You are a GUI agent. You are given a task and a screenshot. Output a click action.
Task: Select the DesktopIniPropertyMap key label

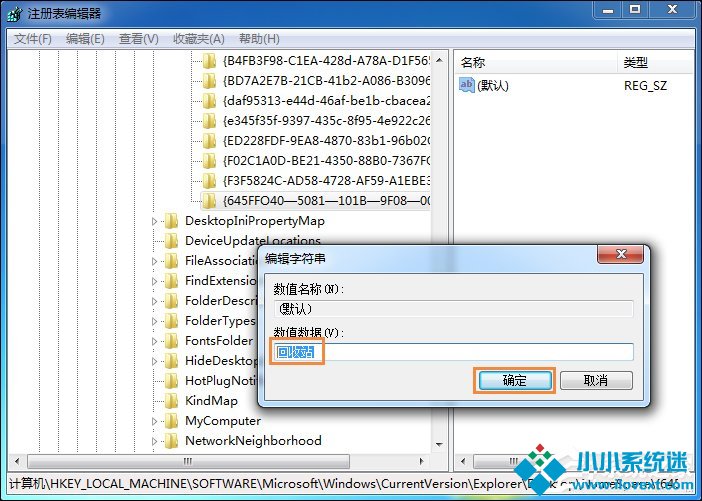255,221
